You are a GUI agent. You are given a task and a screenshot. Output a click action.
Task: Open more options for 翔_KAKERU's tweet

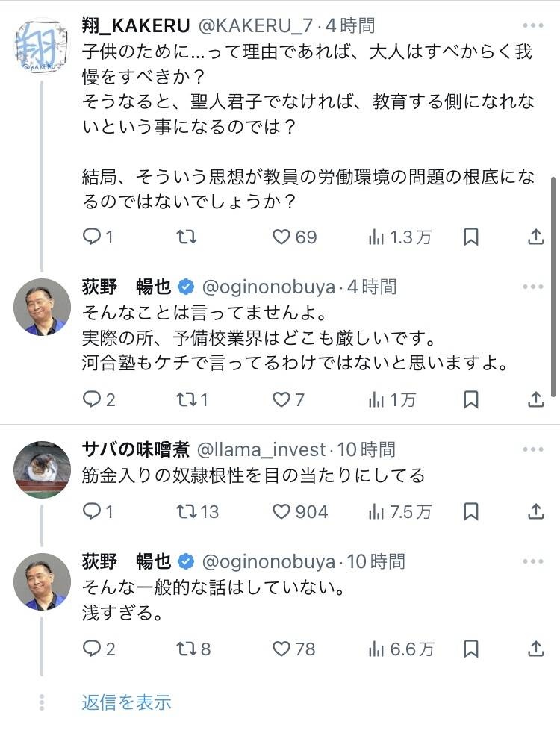(x=533, y=26)
